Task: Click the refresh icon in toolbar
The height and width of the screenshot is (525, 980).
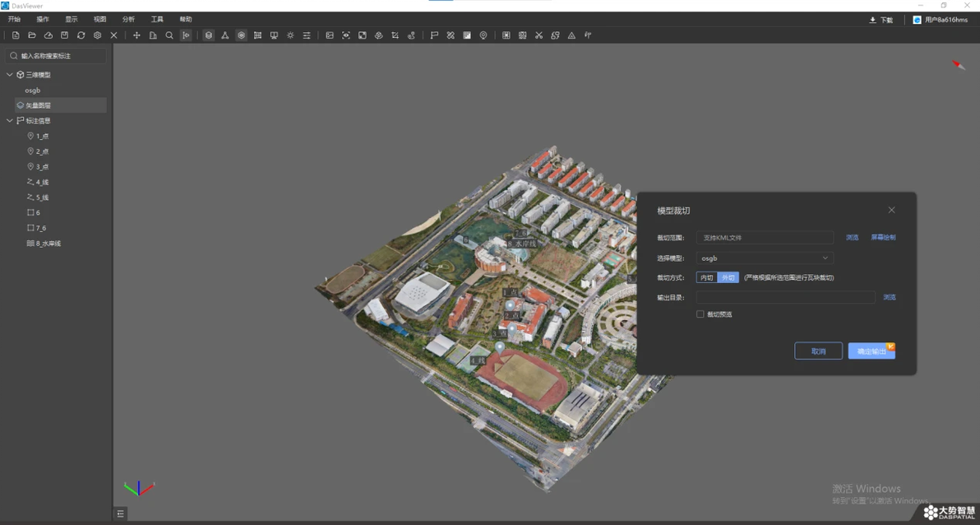Action: [x=81, y=35]
